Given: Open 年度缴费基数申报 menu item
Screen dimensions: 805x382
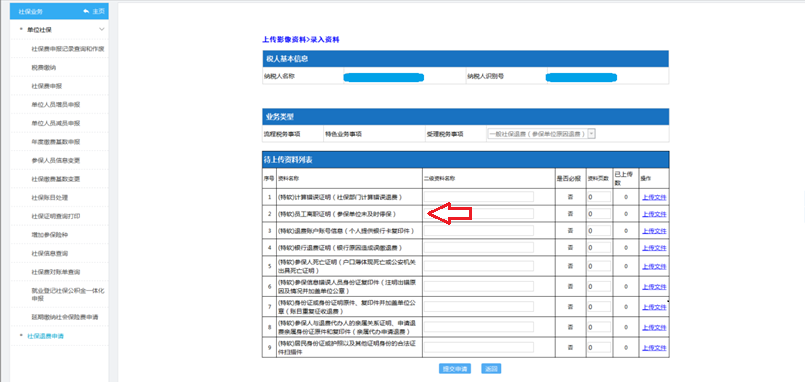Looking at the screenshot, I should coord(55,142).
